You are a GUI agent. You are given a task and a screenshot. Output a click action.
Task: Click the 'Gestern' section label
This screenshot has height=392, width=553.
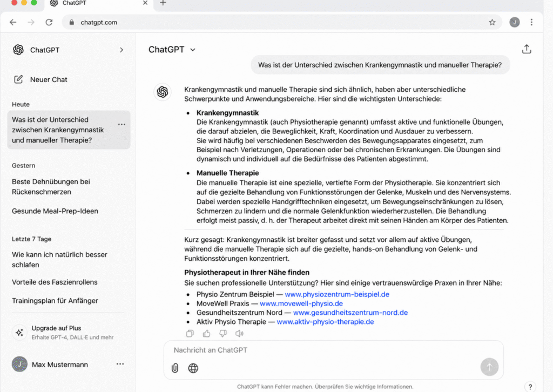pyautogui.click(x=23, y=165)
